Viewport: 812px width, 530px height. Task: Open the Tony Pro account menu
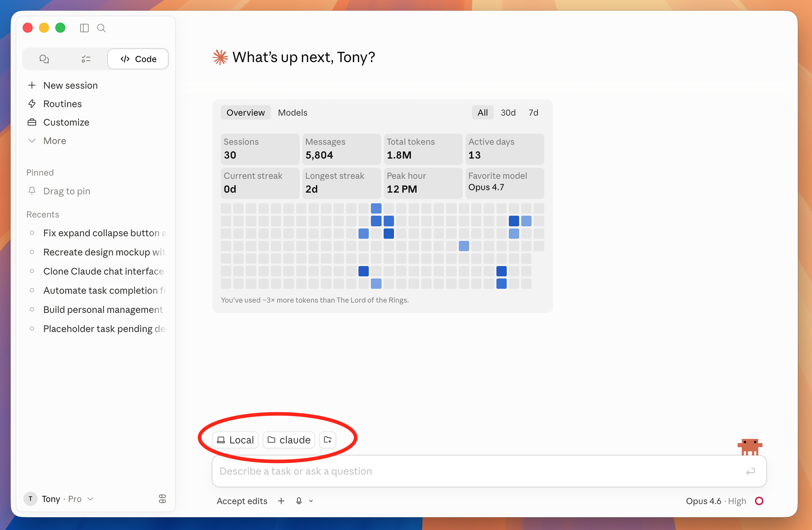point(59,499)
